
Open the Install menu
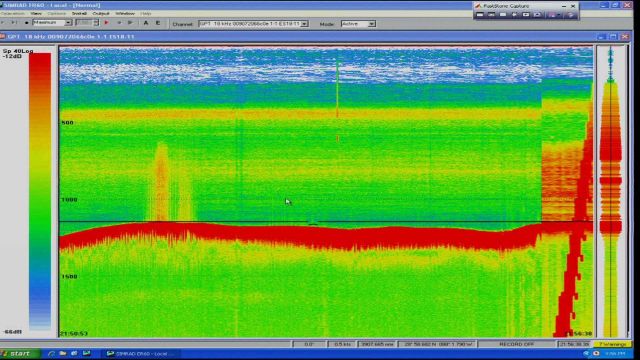(x=79, y=13)
